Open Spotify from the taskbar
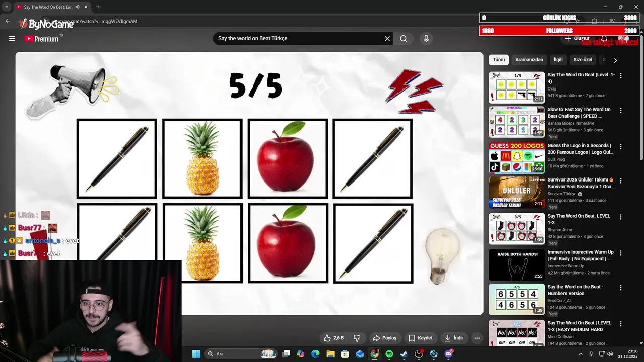The height and width of the screenshot is (362, 644). click(x=389, y=354)
